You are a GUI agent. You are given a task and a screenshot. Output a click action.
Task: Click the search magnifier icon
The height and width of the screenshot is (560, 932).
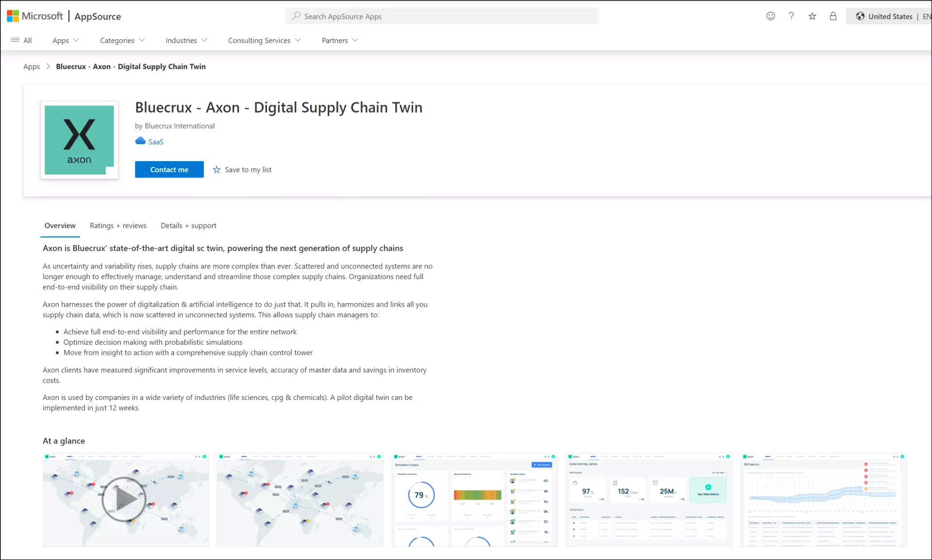point(296,16)
